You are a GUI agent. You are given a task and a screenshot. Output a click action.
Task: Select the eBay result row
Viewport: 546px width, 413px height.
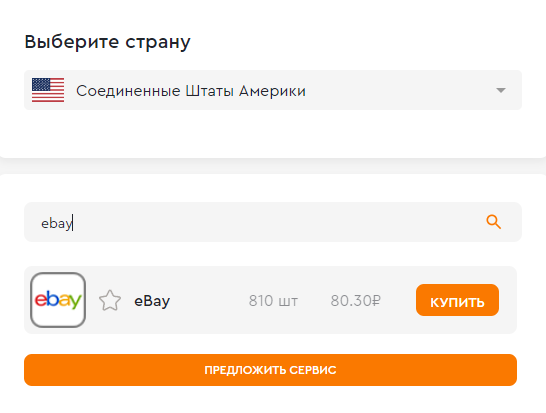click(x=270, y=300)
